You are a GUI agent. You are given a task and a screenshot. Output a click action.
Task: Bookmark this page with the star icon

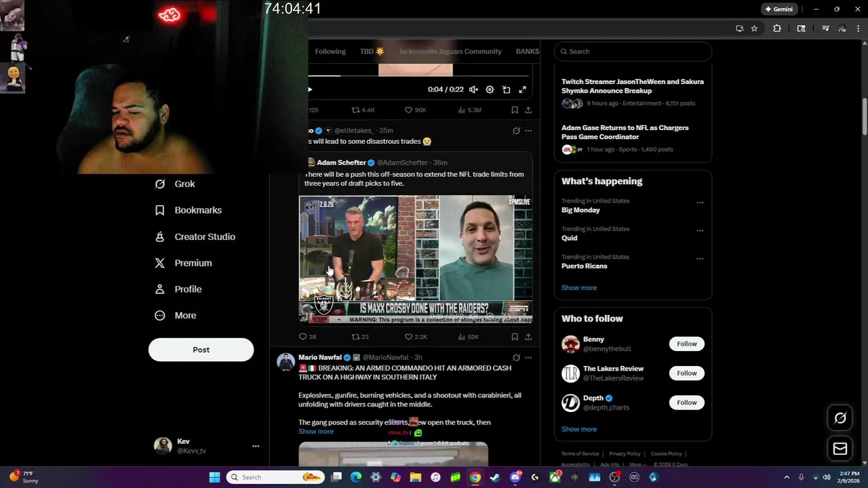754,28
